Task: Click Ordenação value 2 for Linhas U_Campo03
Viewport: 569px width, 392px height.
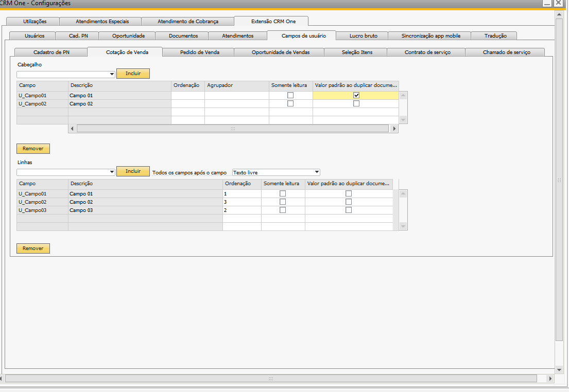Action: [242, 210]
